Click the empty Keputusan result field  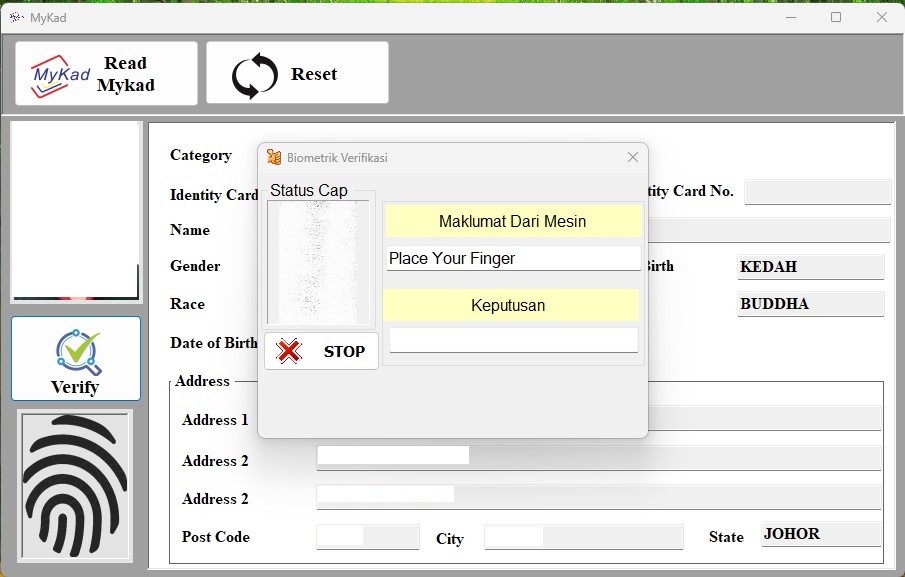point(513,340)
